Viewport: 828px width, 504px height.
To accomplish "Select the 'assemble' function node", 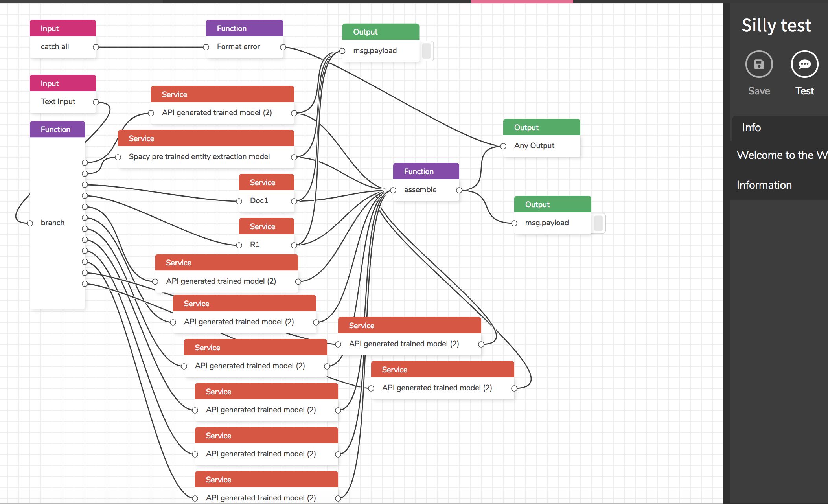I will 426,182.
